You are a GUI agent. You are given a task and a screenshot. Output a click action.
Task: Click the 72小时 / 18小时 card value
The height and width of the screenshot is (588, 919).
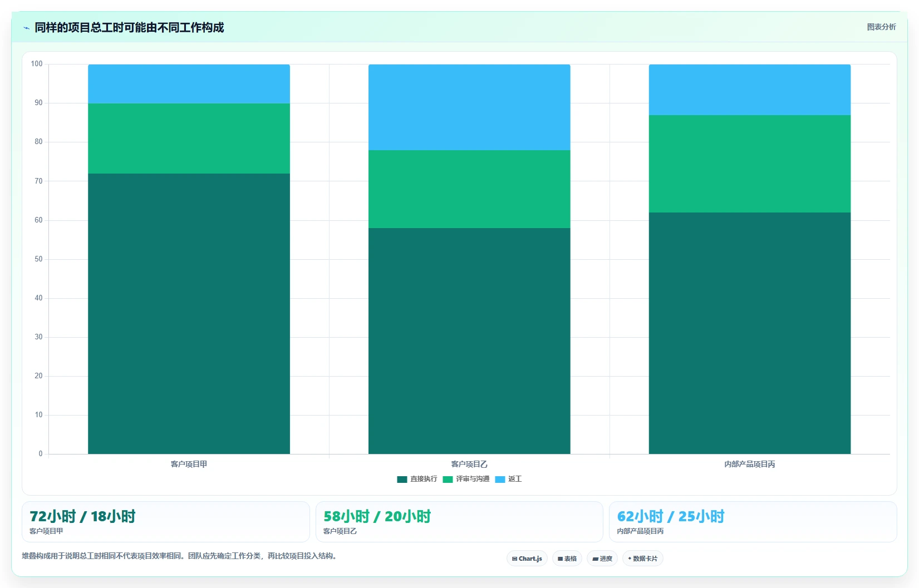(x=82, y=516)
